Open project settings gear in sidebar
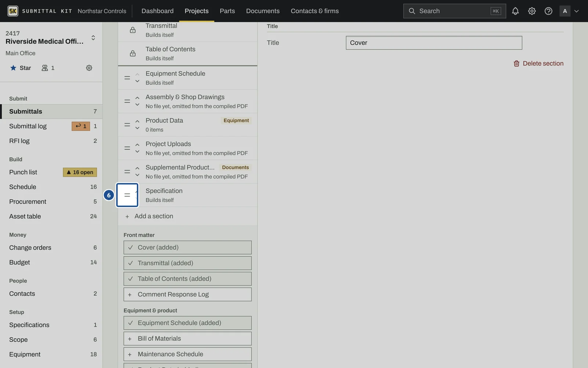Image resolution: width=588 pixels, height=368 pixels. pyautogui.click(x=89, y=68)
